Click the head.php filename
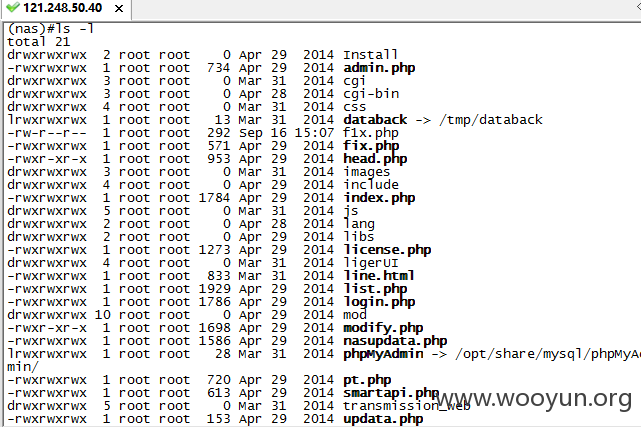The image size is (641, 427). point(375,159)
